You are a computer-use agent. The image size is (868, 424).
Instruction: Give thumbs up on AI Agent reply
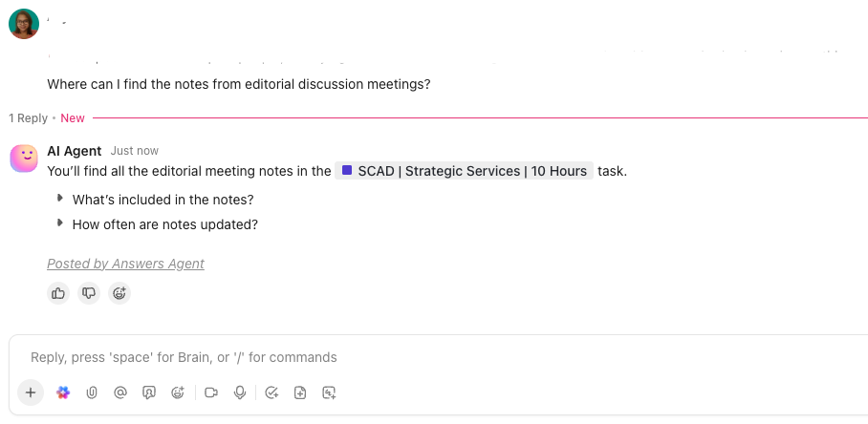point(58,293)
